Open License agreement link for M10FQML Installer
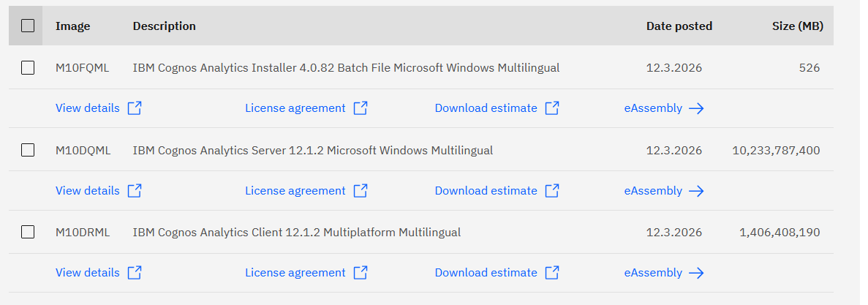Image resolution: width=868 pixels, height=305 pixels. point(295,108)
